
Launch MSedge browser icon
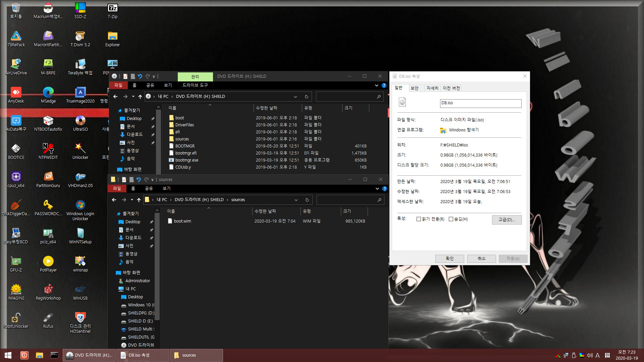click(x=48, y=95)
